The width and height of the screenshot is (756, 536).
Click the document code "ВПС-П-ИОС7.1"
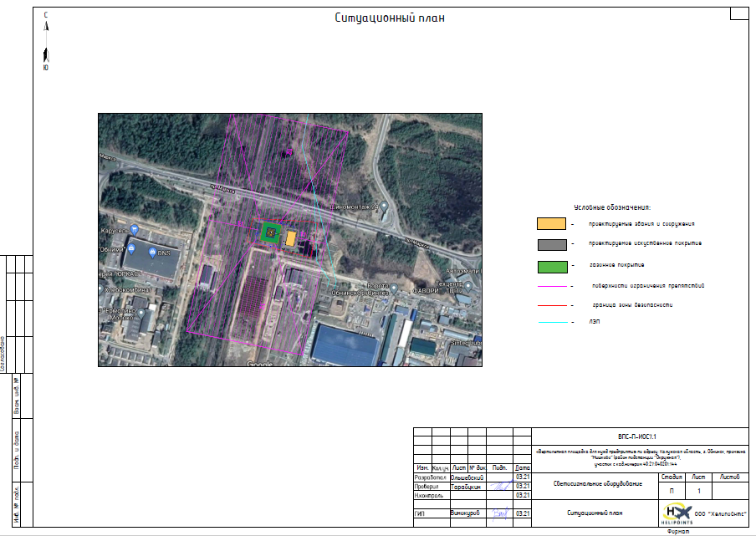[x=637, y=436]
